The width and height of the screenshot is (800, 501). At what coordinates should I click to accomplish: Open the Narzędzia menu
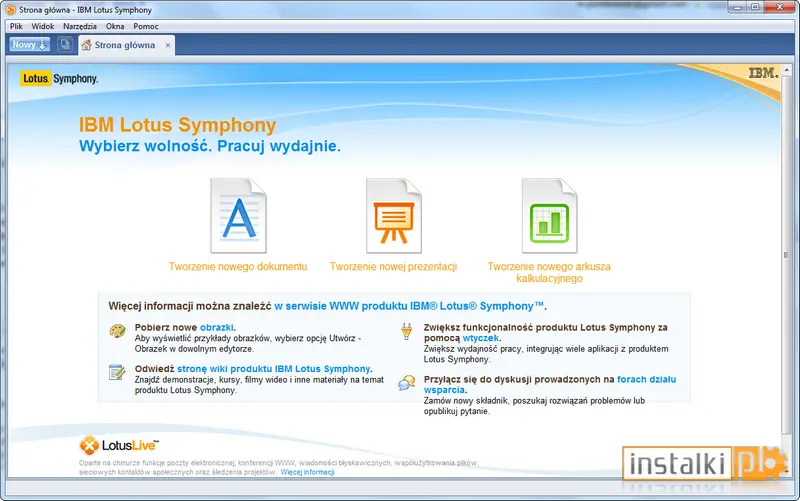80,26
